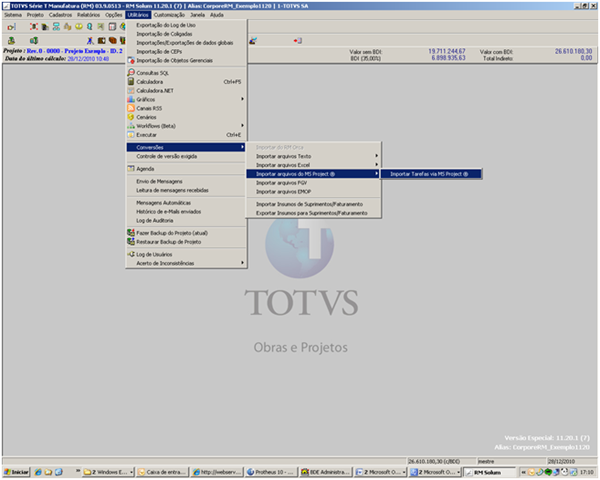The width and height of the screenshot is (600, 480).
Task: Open the Opções menu
Action: point(114,15)
